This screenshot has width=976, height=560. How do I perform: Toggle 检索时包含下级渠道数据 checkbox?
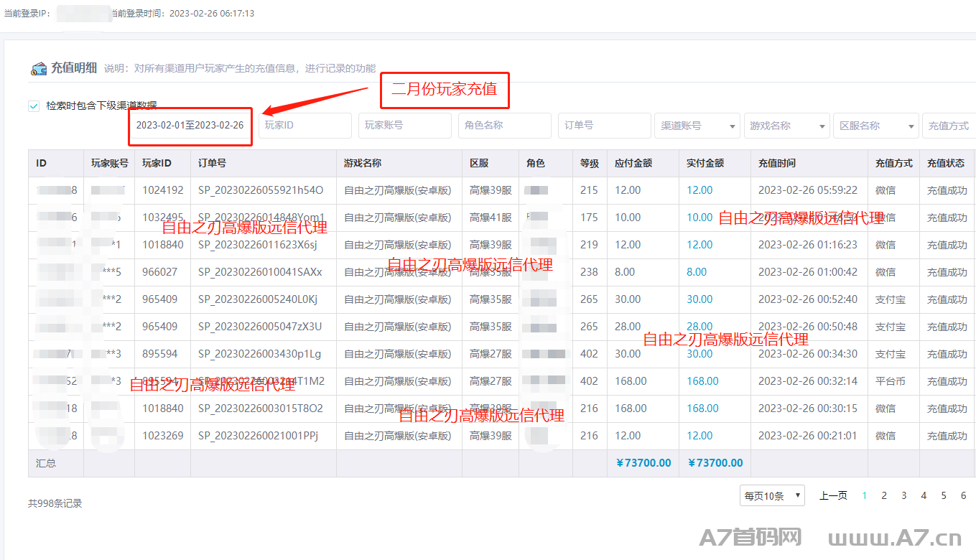point(34,106)
